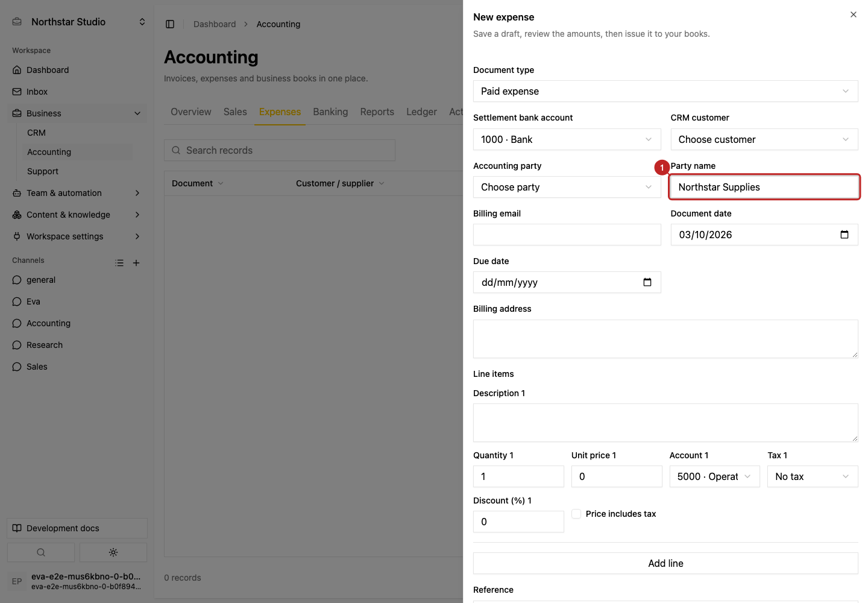Viewport: 868px width, 603px height.
Task: Click the Development docs book icon
Action: point(17,528)
